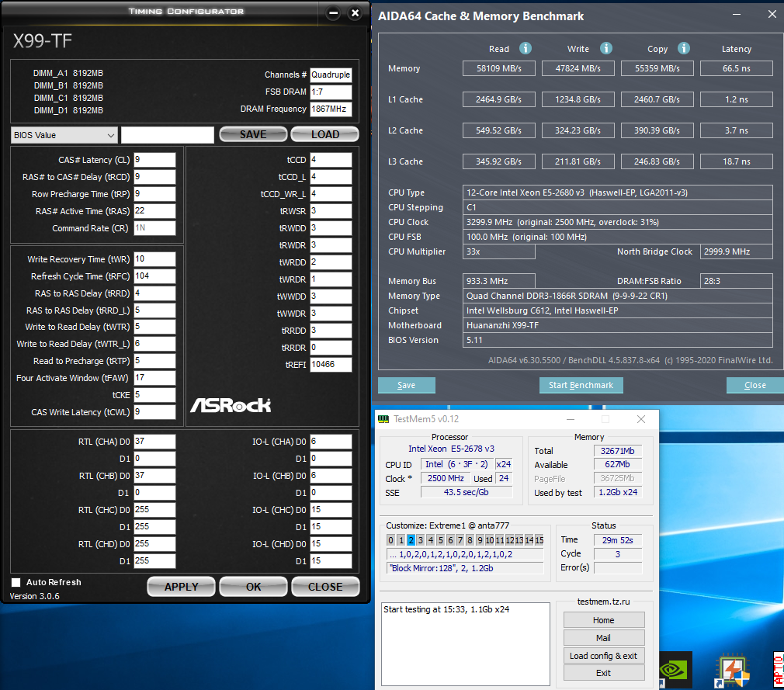784x690 pixels.
Task: Click the Channels # field showing Quadruple
Action: pos(331,75)
